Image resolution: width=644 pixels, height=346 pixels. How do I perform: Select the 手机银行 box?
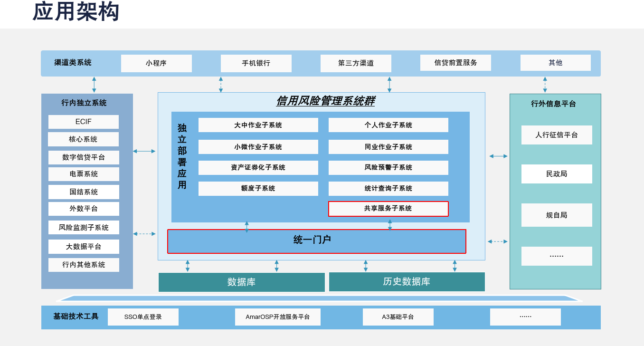pyautogui.click(x=256, y=63)
